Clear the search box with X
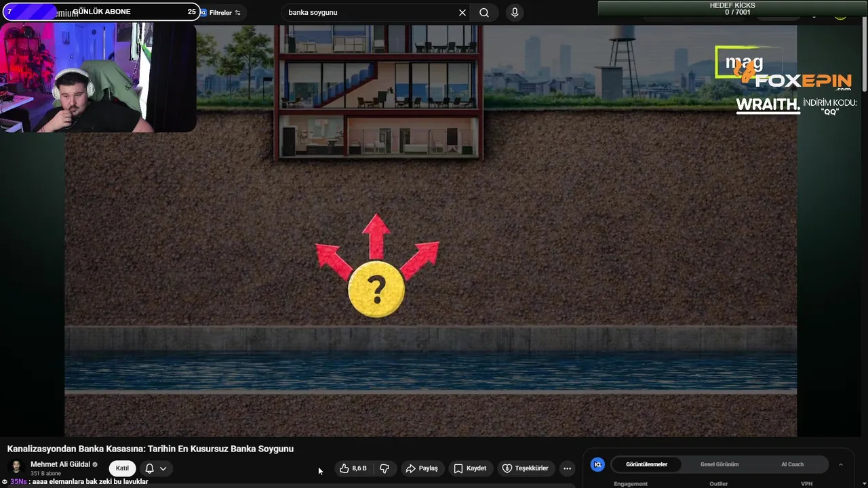The width and height of the screenshot is (868, 488). coord(462,12)
